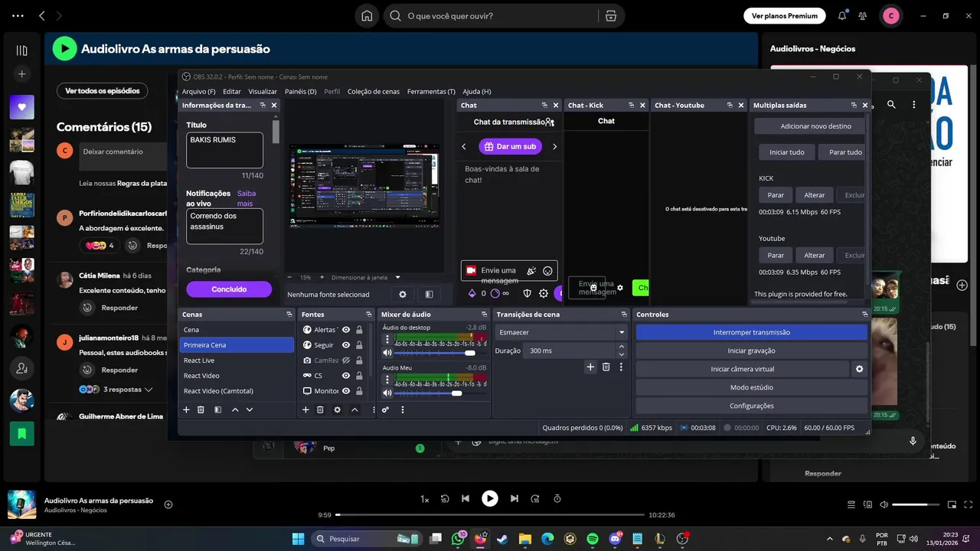
Task: Add a new scene with plus icon
Action: 186,410
